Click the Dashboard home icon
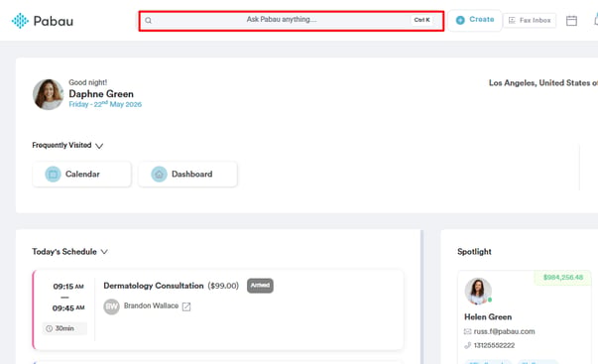Image resolution: width=598 pixels, height=364 pixels. 159,175
